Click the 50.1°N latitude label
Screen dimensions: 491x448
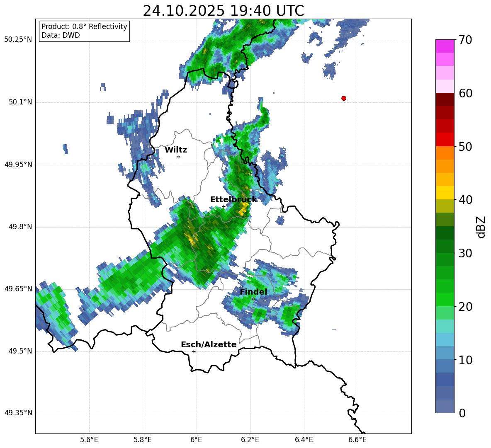click(x=21, y=102)
